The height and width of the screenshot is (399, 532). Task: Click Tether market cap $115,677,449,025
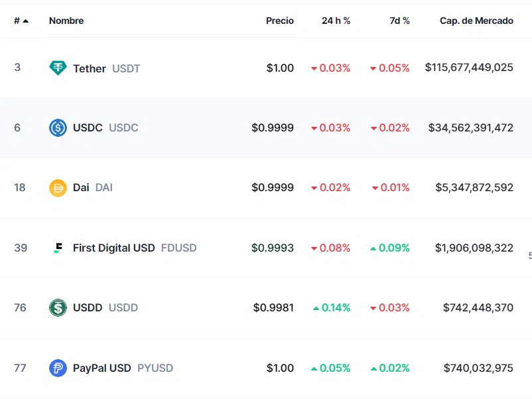pos(469,68)
